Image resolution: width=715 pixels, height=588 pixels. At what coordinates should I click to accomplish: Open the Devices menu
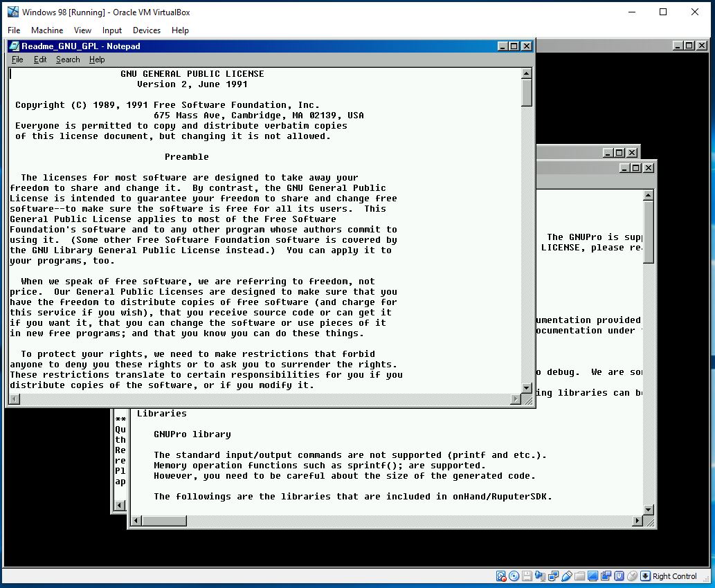(x=146, y=30)
